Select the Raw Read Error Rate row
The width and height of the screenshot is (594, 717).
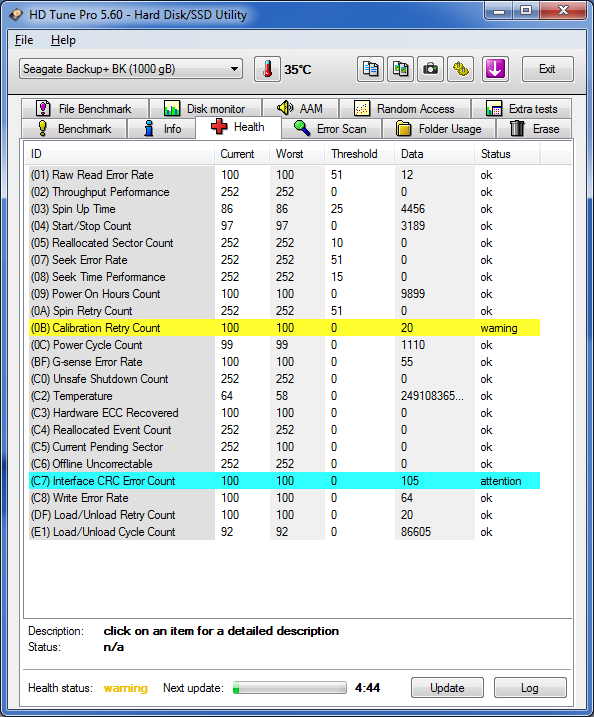coord(284,175)
